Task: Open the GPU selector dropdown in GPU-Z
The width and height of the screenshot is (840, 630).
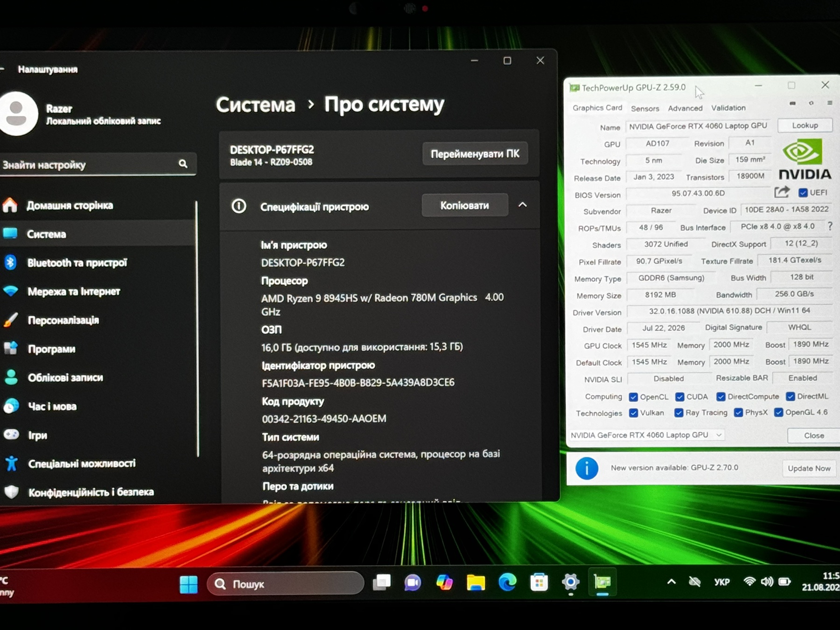Action: 646,435
